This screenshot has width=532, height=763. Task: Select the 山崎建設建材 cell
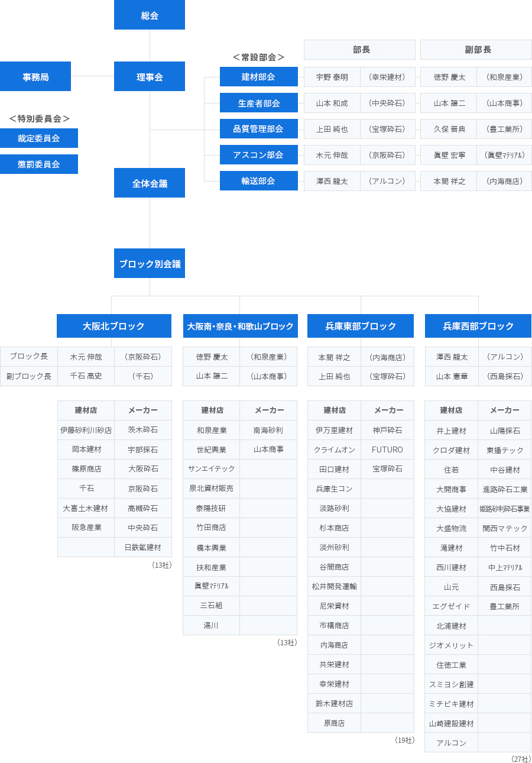tap(452, 723)
